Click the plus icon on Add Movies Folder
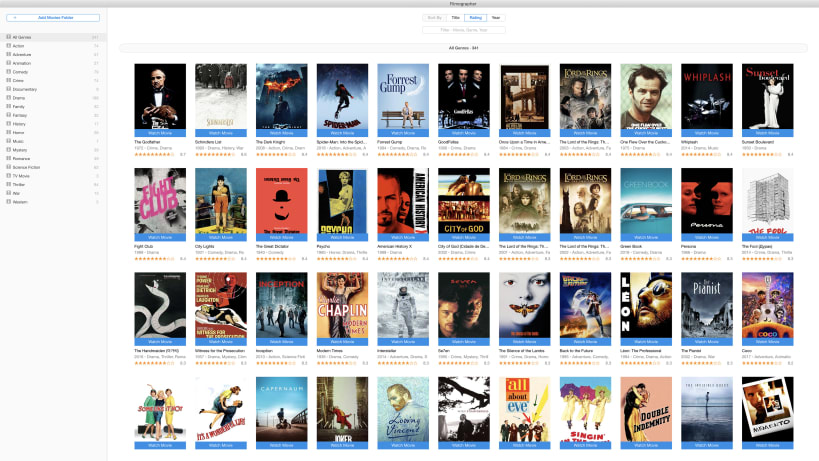 click(x=15, y=18)
